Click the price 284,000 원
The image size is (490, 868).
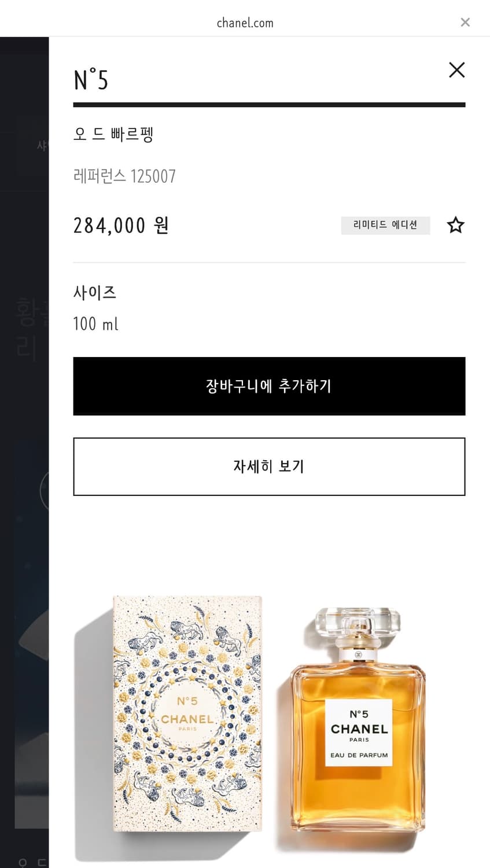coord(121,225)
